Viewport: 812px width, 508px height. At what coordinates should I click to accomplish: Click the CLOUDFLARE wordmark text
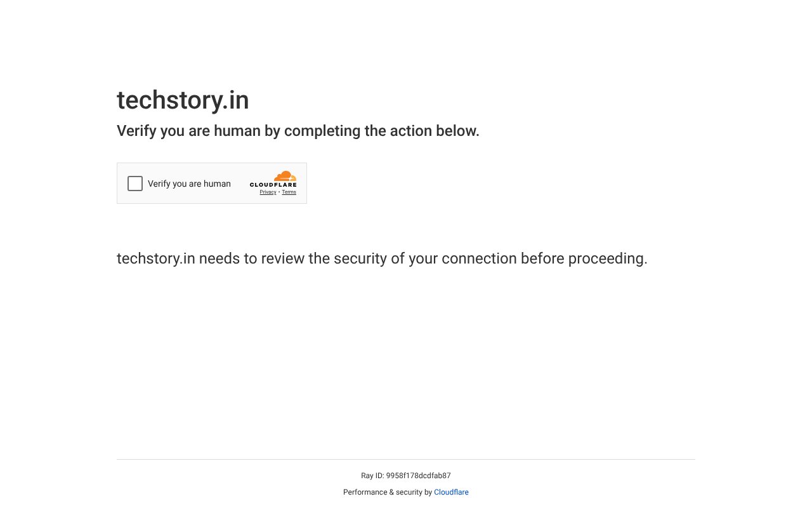coord(274,185)
